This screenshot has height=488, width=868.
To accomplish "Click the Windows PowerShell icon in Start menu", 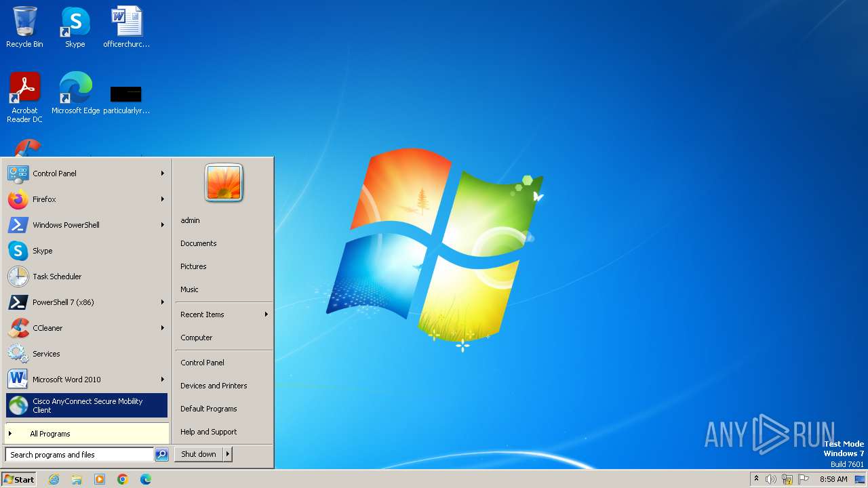I will [18, 225].
